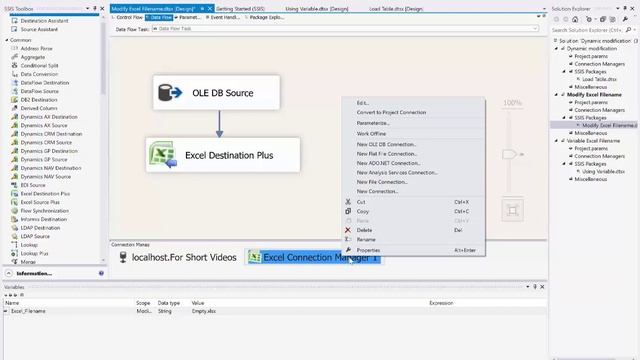This screenshot has height=360, width=640.
Task: Collapse the Common group in the toolbox
Action: pyautogui.click(x=7, y=40)
